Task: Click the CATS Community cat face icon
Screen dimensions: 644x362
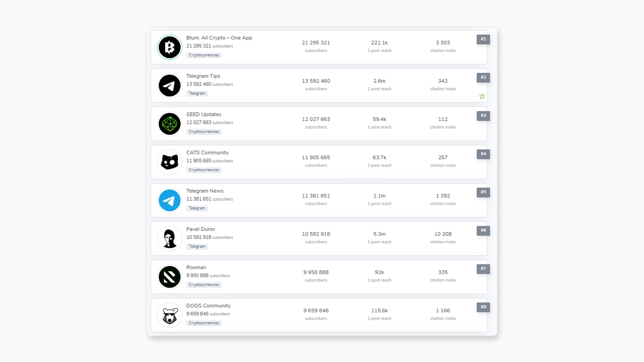Action: [x=169, y=162]
